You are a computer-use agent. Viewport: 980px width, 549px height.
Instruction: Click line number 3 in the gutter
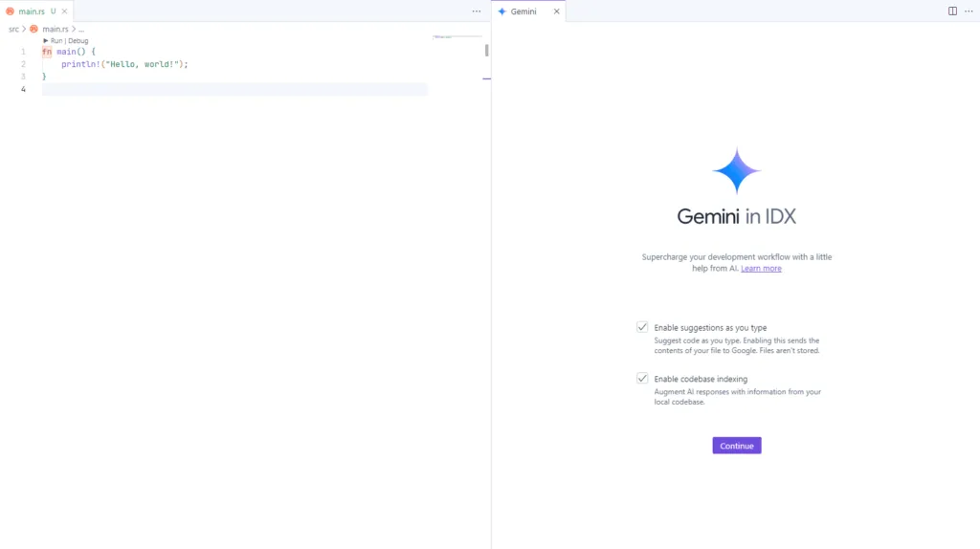click(x=23, y=77)
